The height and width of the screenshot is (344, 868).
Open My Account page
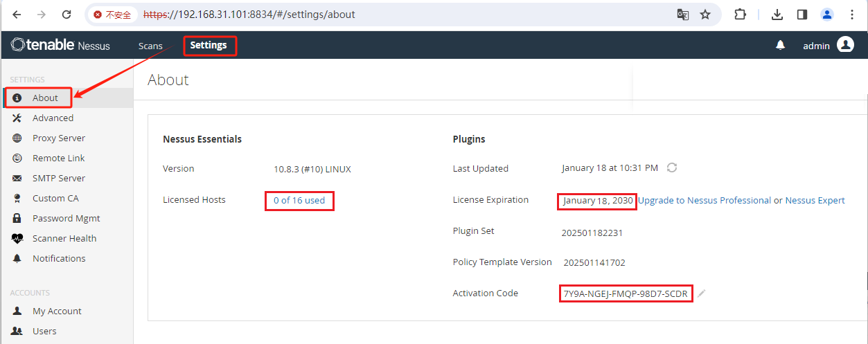pos(67,311)
